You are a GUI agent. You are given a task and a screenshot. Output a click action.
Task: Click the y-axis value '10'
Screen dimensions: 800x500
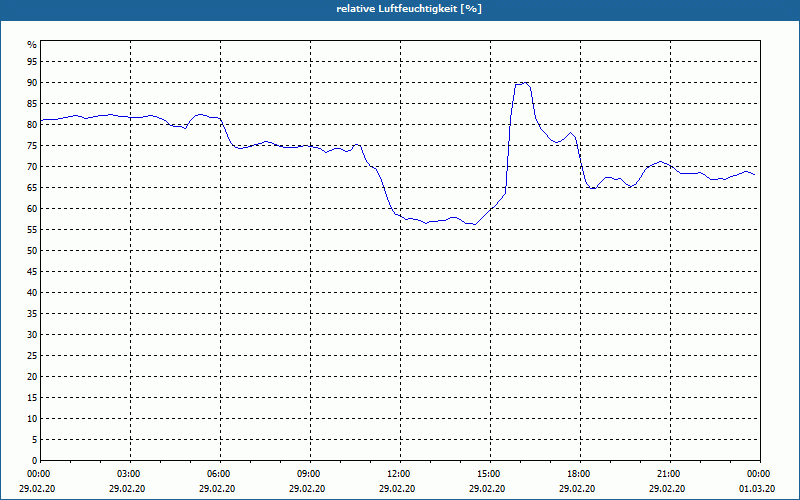pos(32,419)
